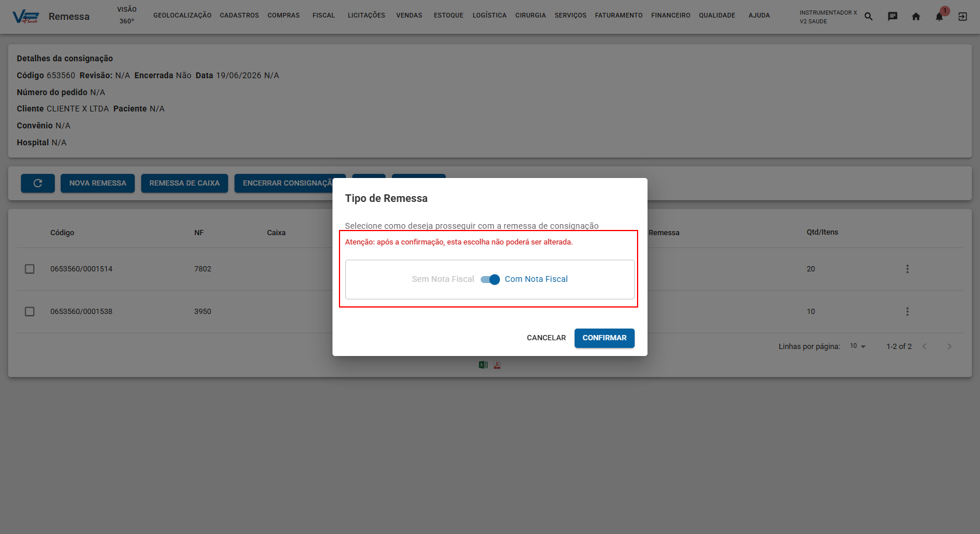Click the logout exit icon
This screenshot has width=980, height=534.
pyautogui.click(x=963, y=16)
